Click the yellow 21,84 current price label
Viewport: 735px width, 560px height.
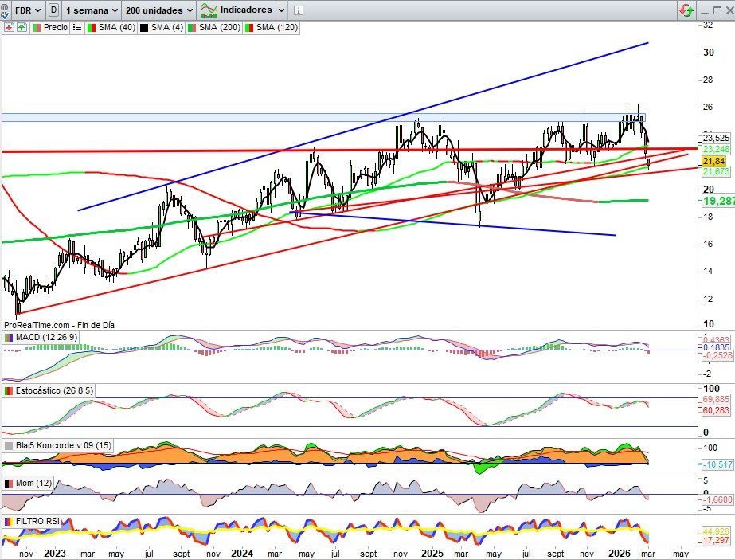click(x=714, y=162)
